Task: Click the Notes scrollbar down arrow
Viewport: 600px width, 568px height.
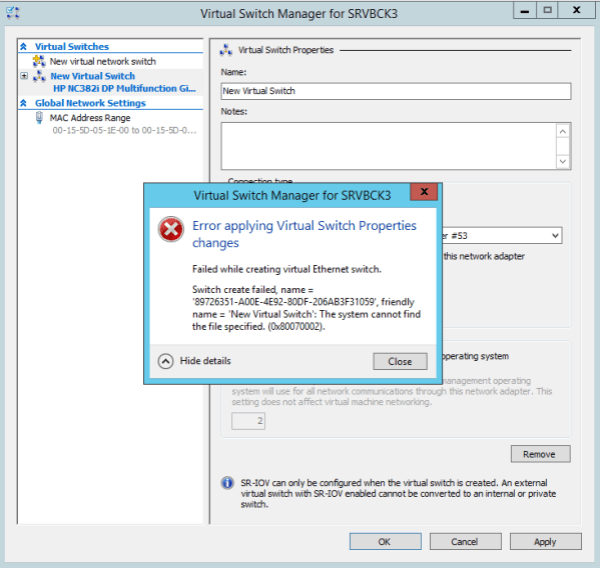Action: 562,161
